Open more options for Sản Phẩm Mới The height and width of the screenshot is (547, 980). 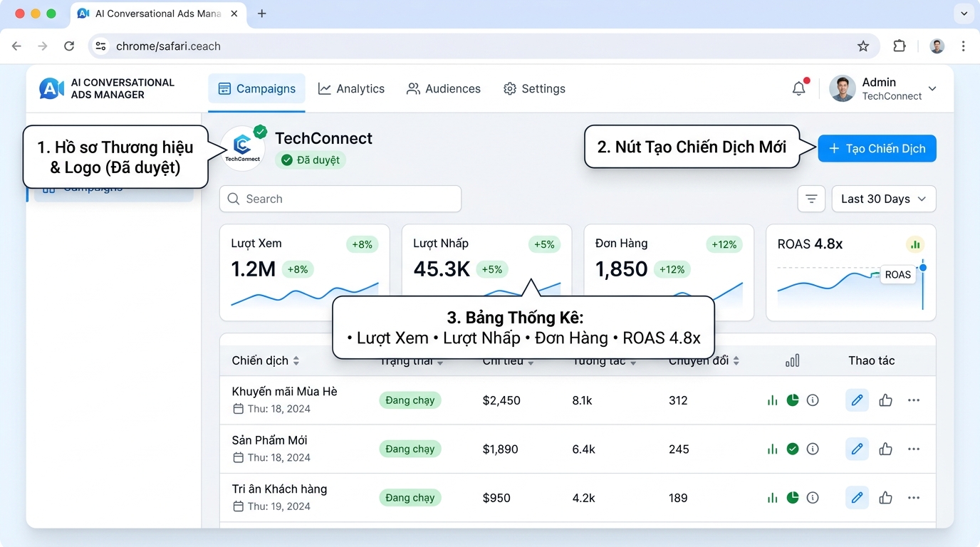click(x=914, y=449)
